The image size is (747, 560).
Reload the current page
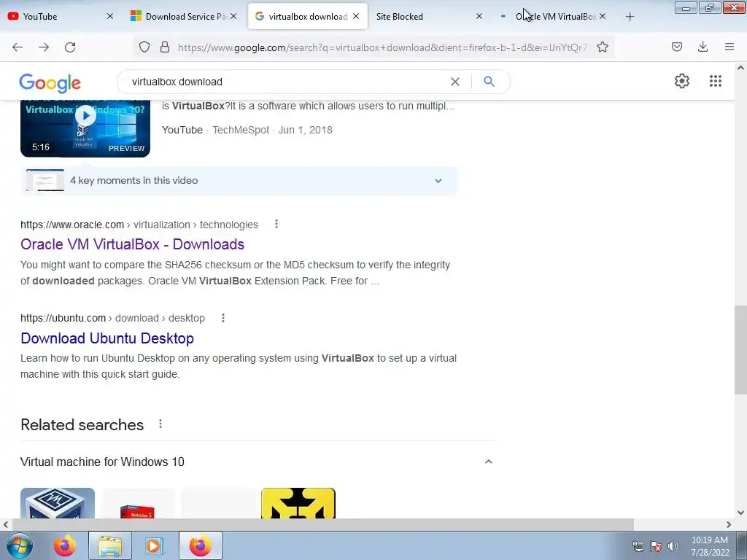coord(70,47)
